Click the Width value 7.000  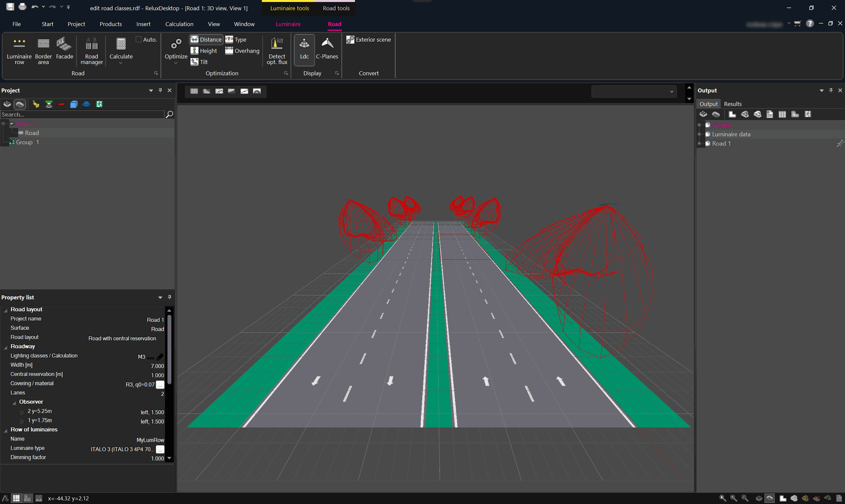157,366
